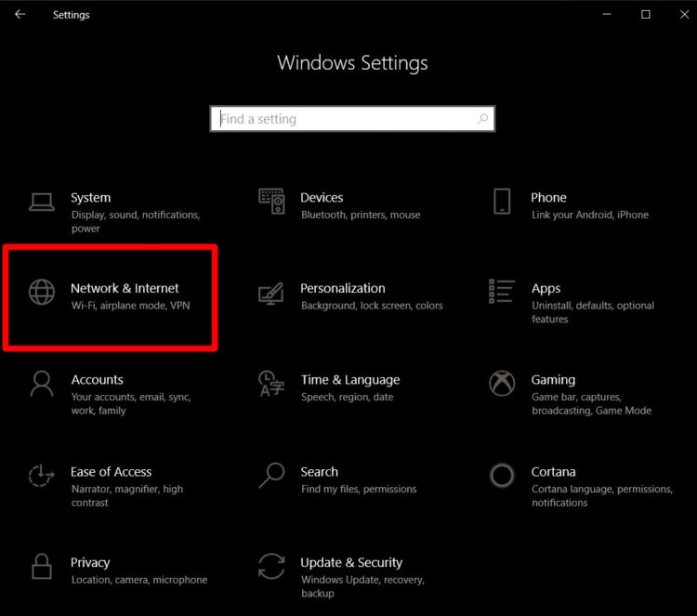Go back with the arrow button

click(x=20, y=14)
